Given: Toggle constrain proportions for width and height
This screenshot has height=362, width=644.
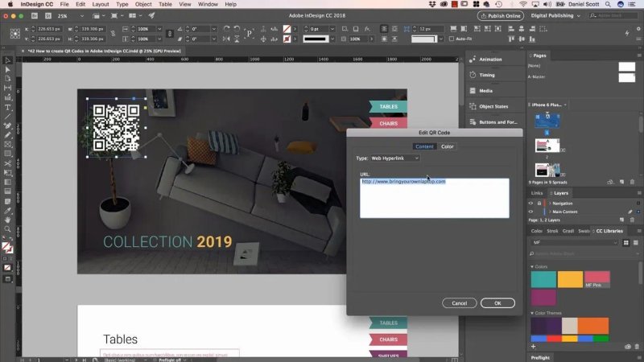Looking at the screenshot, I should (113, 34).
